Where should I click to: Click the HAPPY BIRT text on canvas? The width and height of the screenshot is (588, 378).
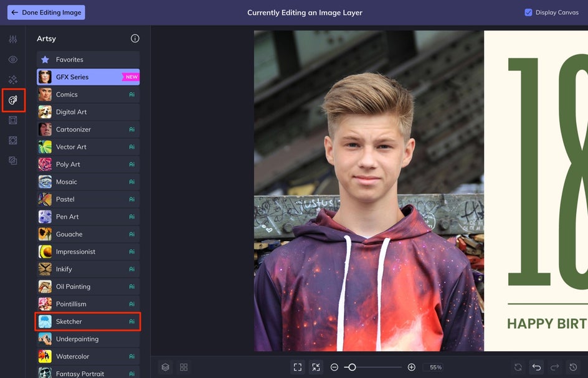coord(547,324)
